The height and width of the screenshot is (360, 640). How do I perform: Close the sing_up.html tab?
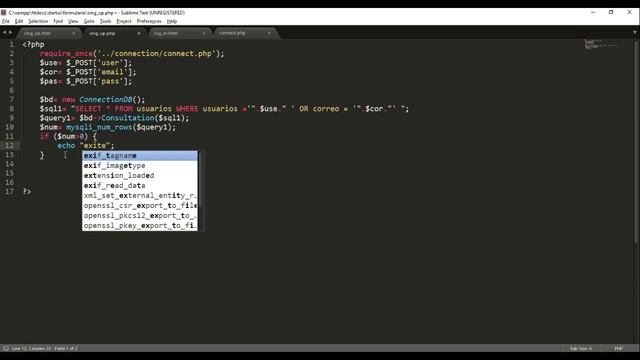(x=73, y=33)
